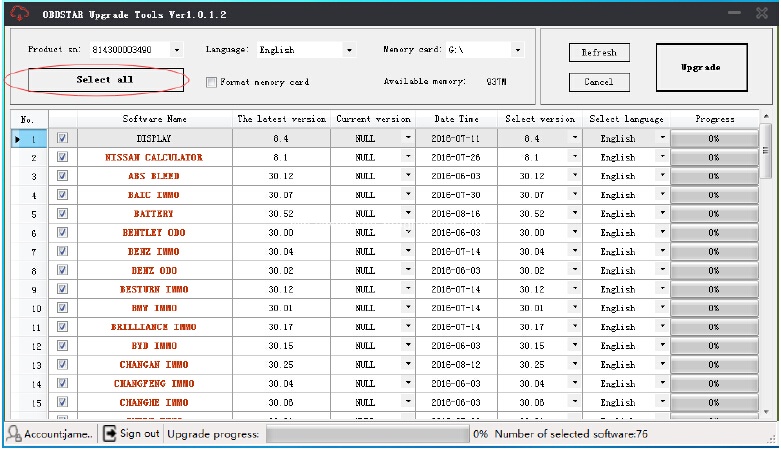This screenshot has width=781, height=449.
Task: Click CHANGHE IMMO software name
Action: point(154,403)
